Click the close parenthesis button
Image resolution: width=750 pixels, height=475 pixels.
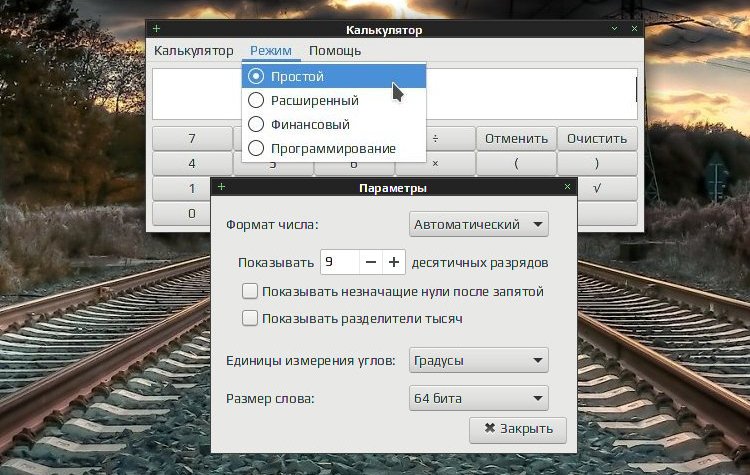(x=597, y=164)
